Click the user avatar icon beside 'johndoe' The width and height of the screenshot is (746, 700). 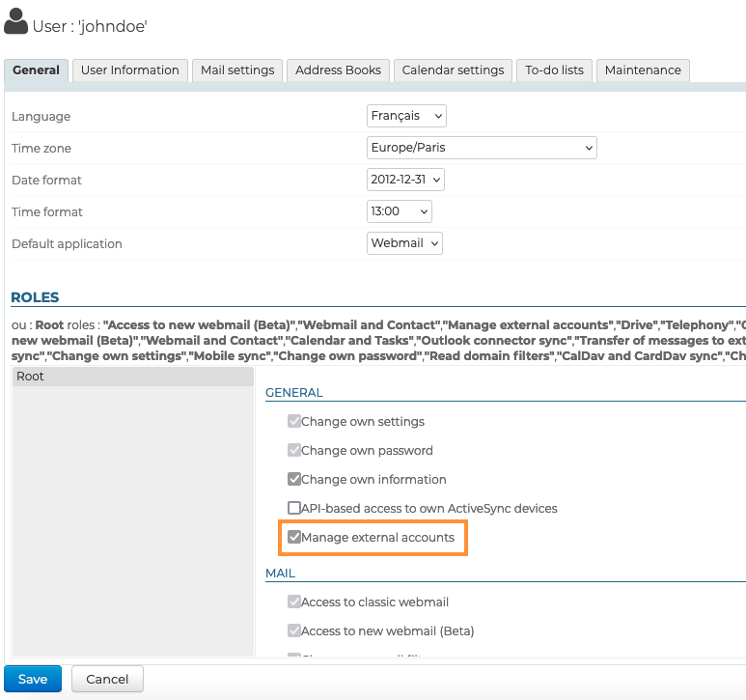point(16,21)
